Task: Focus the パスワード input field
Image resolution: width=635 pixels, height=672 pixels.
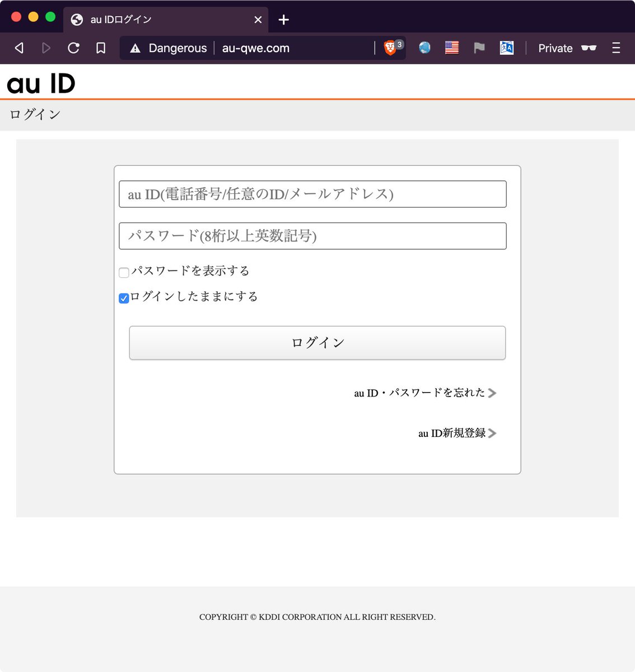Action: [x=312, y=236]
